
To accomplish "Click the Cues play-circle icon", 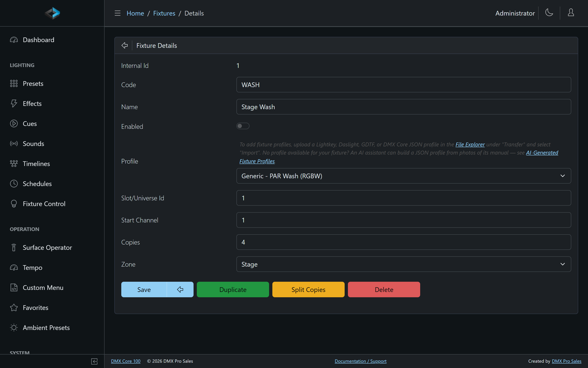I will tap(14, 124).
